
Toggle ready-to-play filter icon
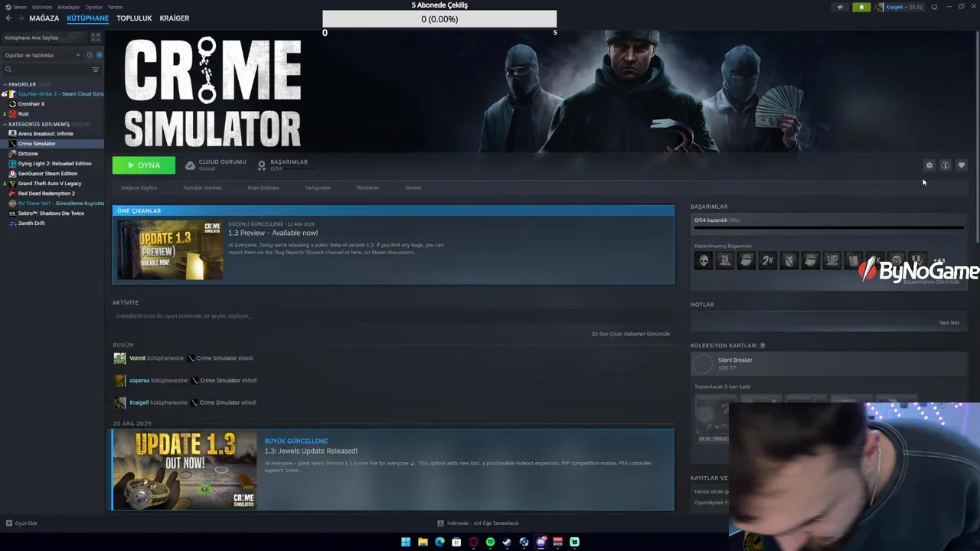coord(100,55)
